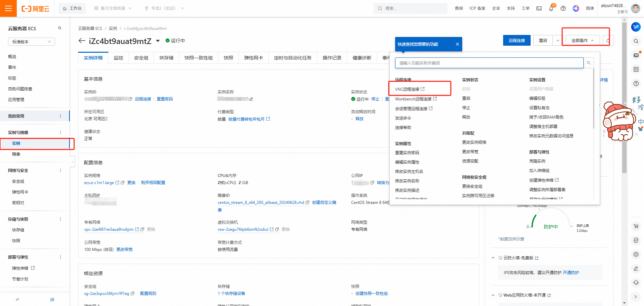Screen dimensions: 644x306
Task: Close the 快速查找您想要的功能 tooltip
Action: point(457,44)
